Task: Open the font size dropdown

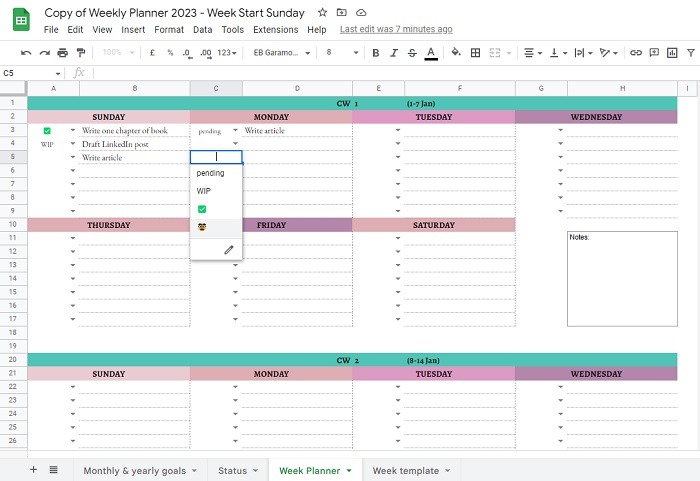Action: point(342,53)
